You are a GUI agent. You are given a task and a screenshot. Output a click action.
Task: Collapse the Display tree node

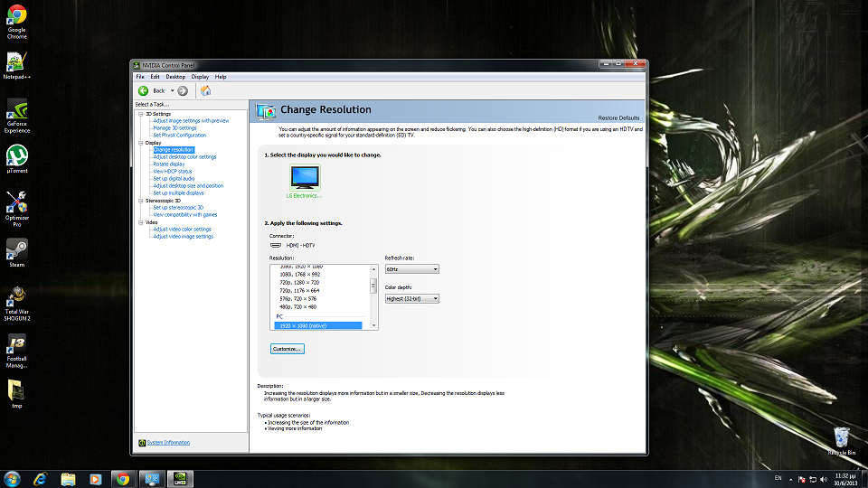tap(141, 143)
